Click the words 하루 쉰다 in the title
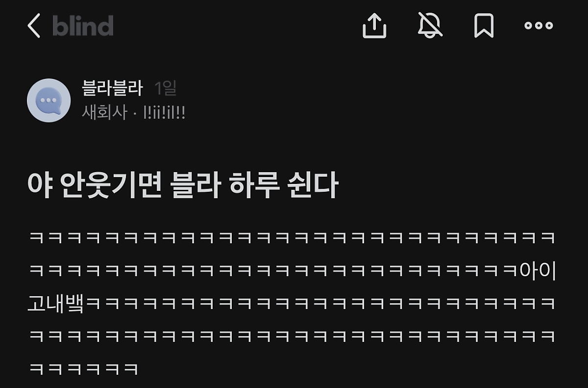 (x=284, y=186)
